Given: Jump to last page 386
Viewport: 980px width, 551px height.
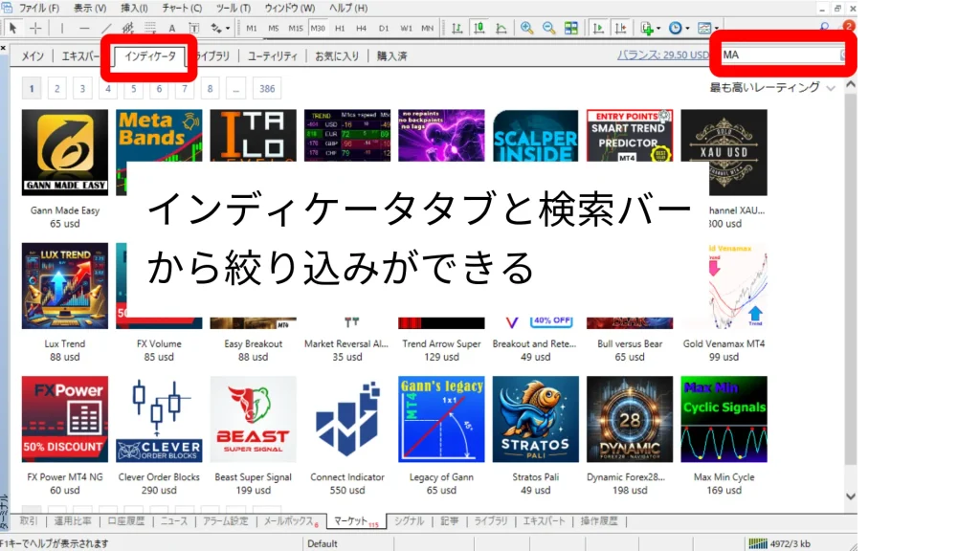Looking at the screenshot, I should 267,89.
